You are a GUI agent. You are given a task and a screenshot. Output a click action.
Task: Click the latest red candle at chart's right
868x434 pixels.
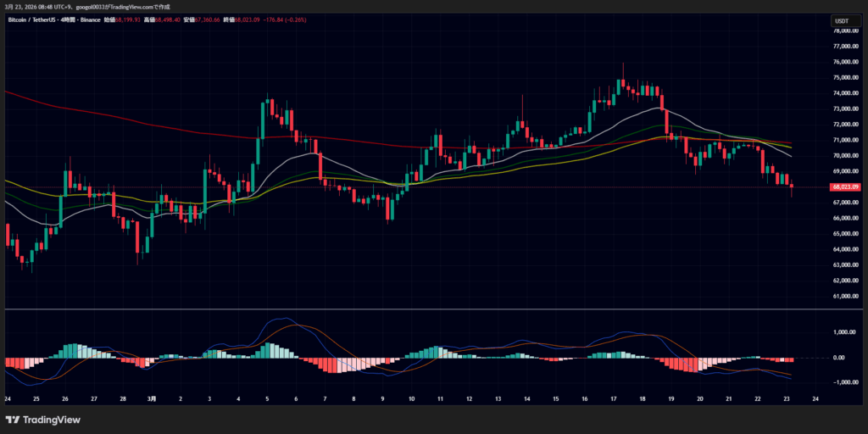coord(792,186)
